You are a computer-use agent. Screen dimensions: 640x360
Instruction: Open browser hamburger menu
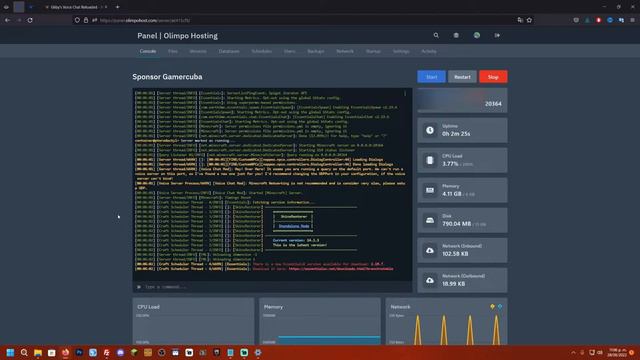pyautogui.click(x=632, y=20)
